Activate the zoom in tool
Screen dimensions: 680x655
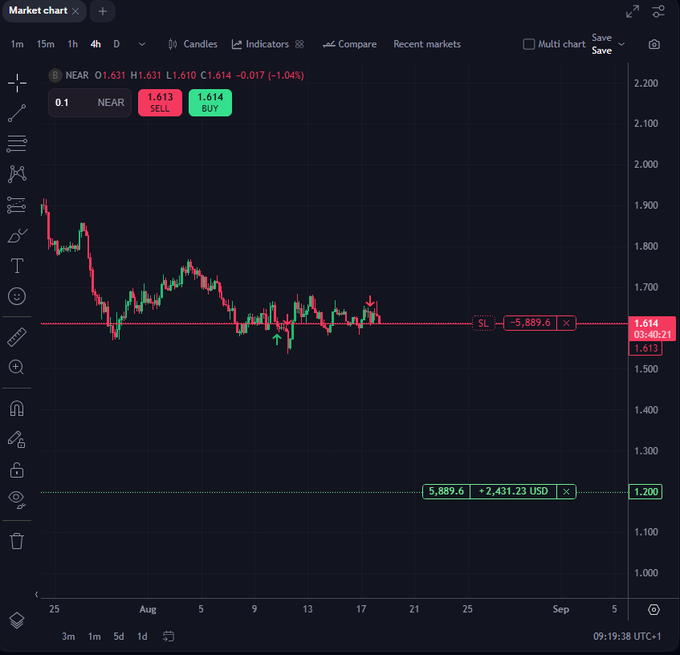16,367
